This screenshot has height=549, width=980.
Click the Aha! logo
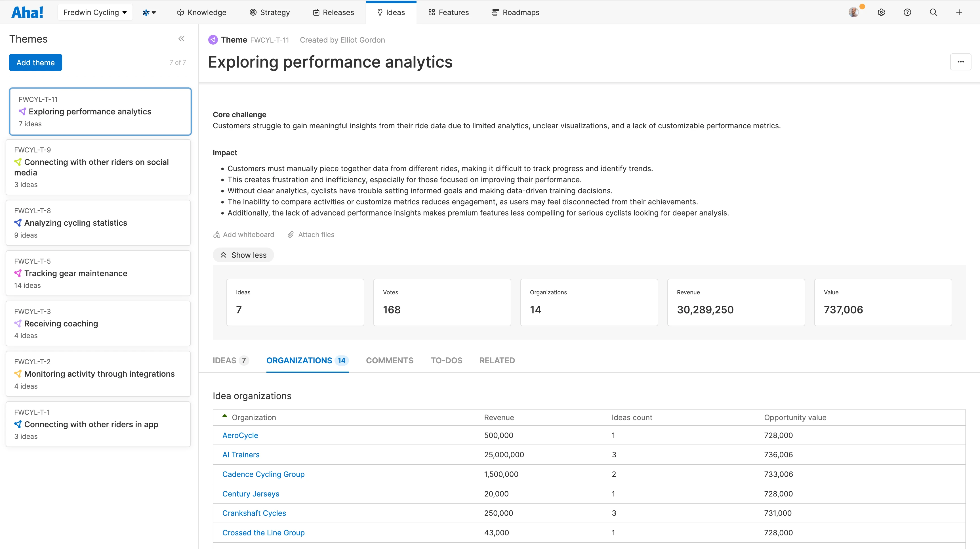(28, 12)
